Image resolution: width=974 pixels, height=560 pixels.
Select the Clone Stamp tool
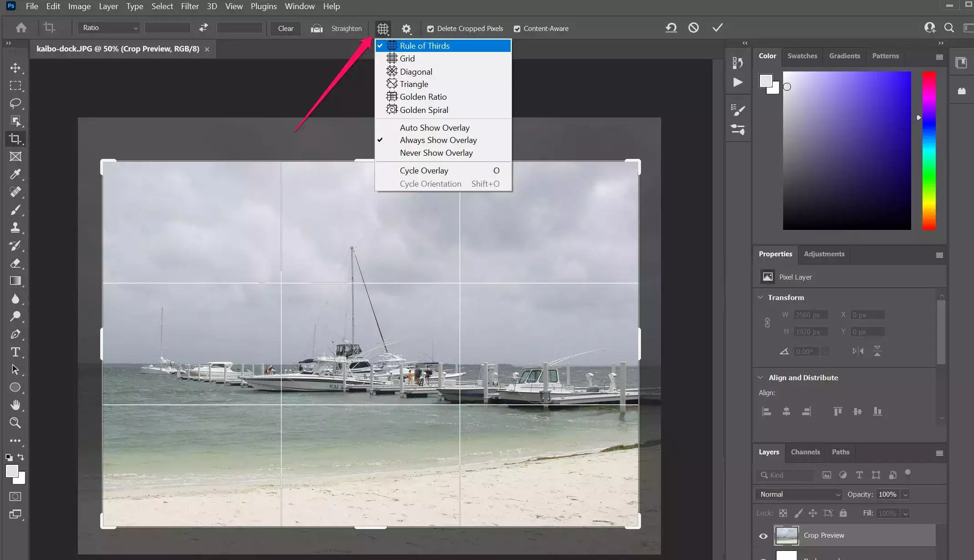pyautogui.click(x=15, y=228)
